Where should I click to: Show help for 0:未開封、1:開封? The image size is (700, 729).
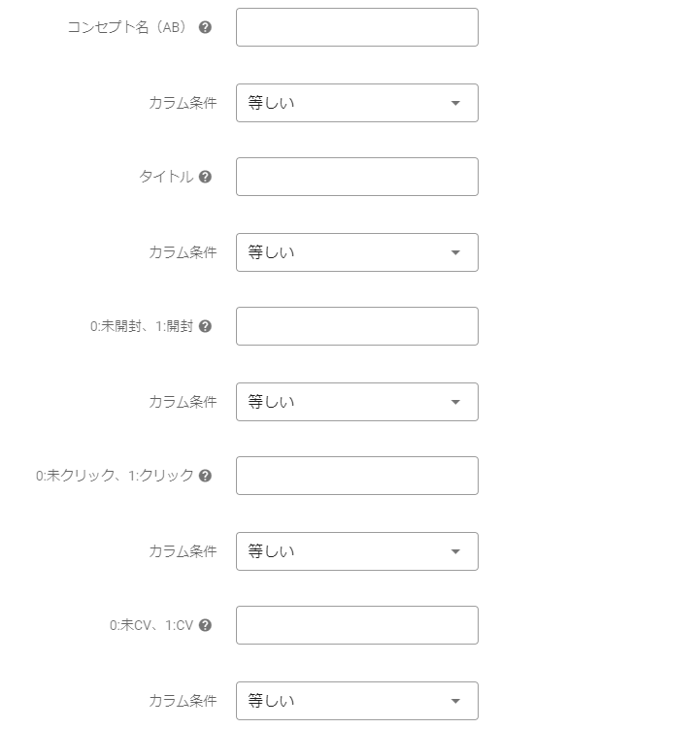click(x=205, y=326)
